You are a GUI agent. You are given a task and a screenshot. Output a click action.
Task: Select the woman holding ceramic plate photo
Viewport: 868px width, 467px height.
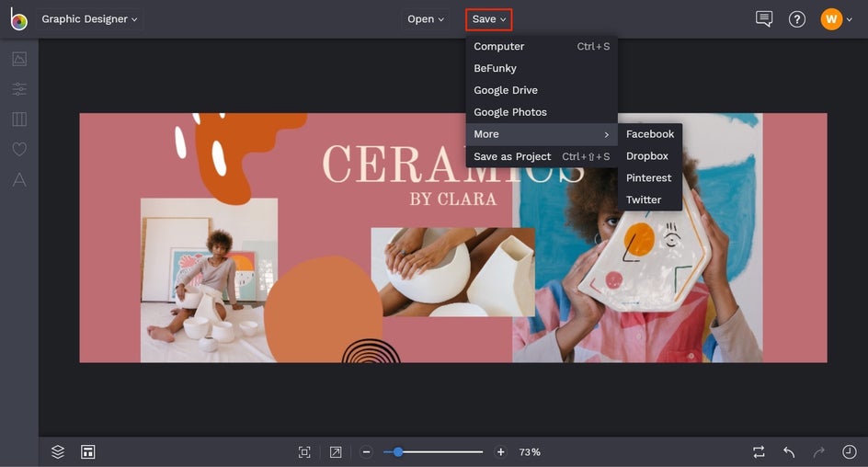637,238
